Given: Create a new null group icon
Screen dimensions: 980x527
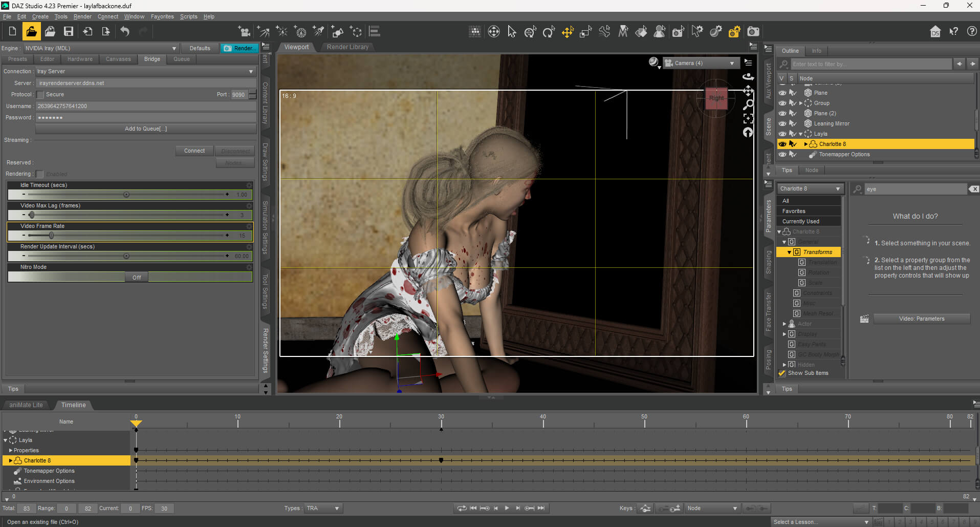Looking at the screenshot, I should coord(356,32).
